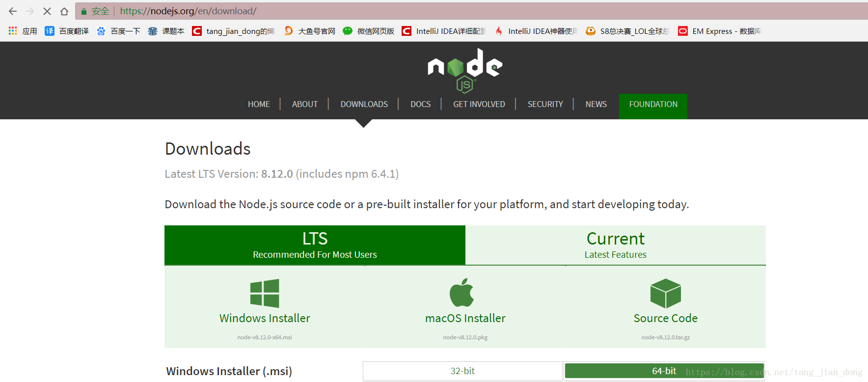Open the DOCS nav item
The height and width of the screenshot is (382, 868).
(421, 104)
